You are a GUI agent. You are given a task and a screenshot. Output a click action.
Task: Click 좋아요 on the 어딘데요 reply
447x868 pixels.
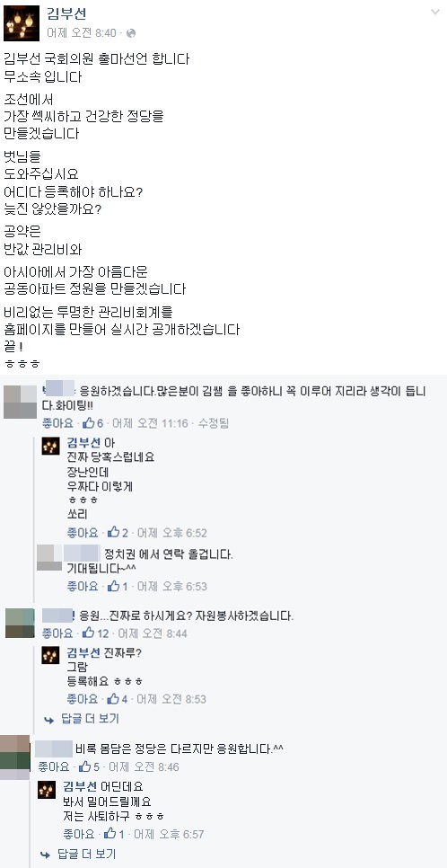(x=79, y=834)
